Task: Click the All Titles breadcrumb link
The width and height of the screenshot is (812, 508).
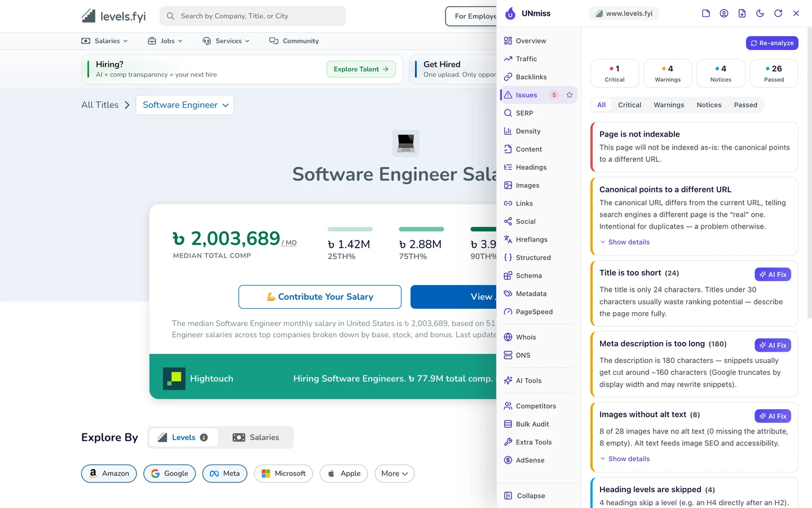Action: 100,105
